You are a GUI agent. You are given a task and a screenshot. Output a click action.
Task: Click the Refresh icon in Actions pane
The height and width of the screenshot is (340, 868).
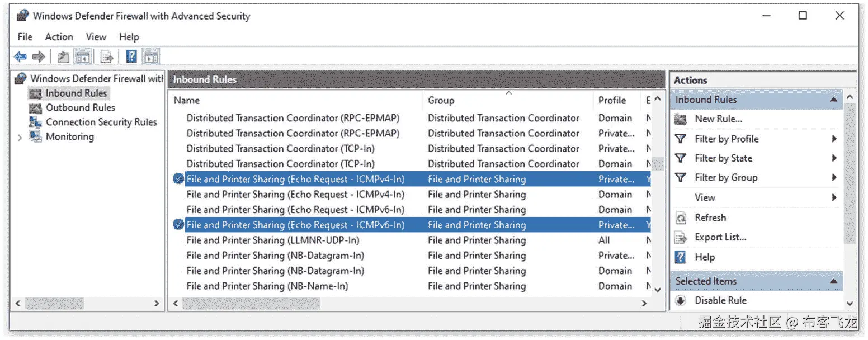click(x=681, y=218)
